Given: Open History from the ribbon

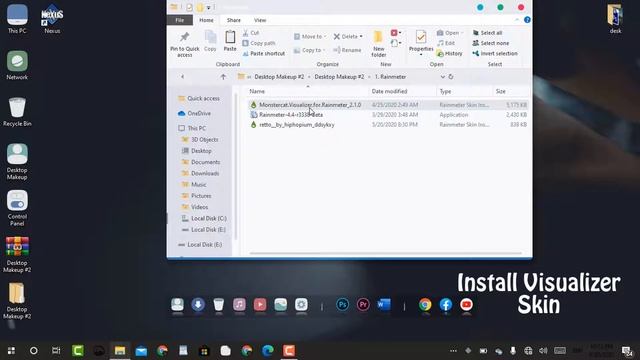Looking at the screenshot, I should click(449, 53).
